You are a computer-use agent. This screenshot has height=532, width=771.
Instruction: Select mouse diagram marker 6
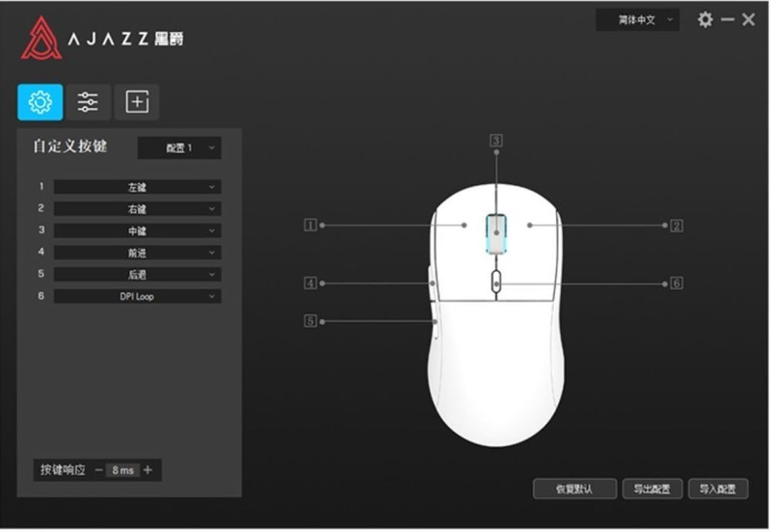click(677, 283)
